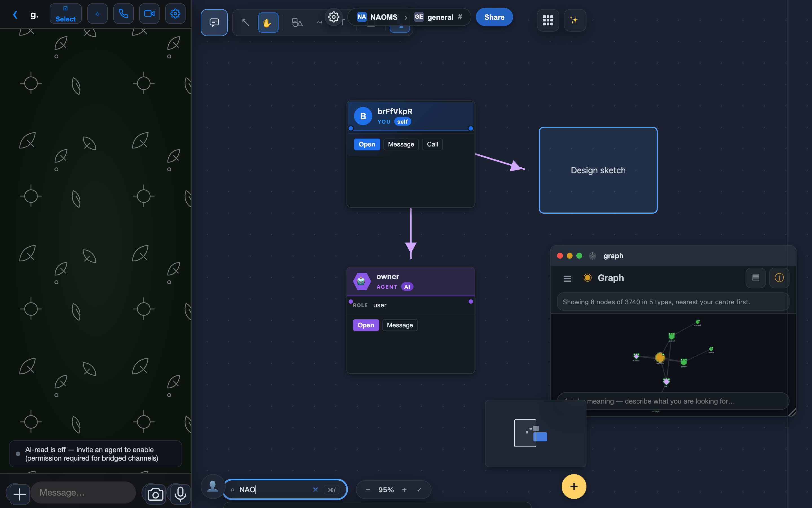Image resolution: width=812 pixels, height=508 pixels.
Task: Select the hand pan tool
Action: pos(268,23)
